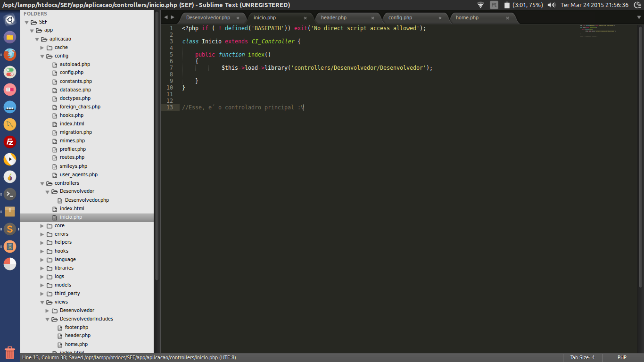644x362 pixels.
Task: Open user_agents.php in the sidebar
Action: [79, 174]
